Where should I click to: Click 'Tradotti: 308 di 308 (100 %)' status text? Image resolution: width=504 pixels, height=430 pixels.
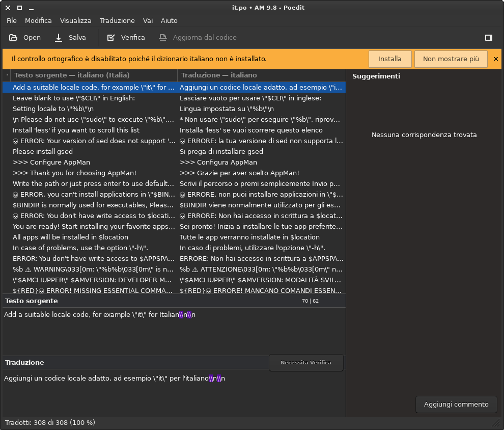pyautogui.click(x=50, y=422)
